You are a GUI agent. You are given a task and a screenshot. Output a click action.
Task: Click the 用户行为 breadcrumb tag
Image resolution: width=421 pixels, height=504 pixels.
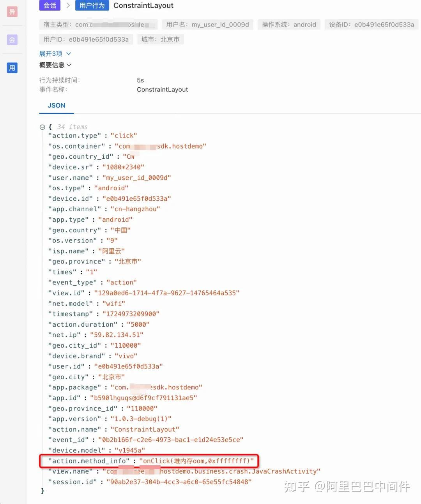[x=92, y=5]
